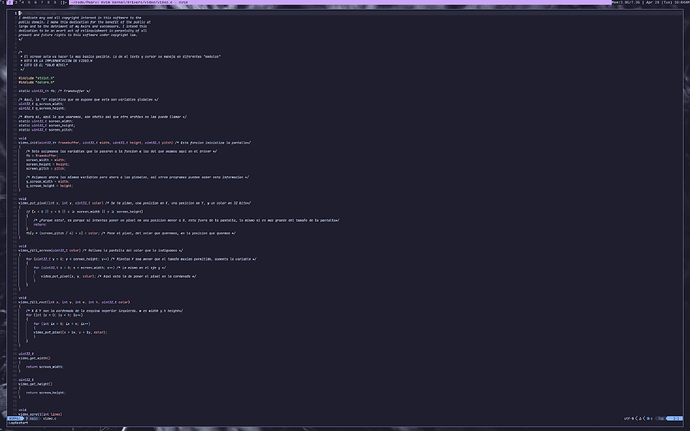Image resolution: width=690 pixels, height=431 pixels.
Task: Click the for int iy loop line
Action: (54, 315)
